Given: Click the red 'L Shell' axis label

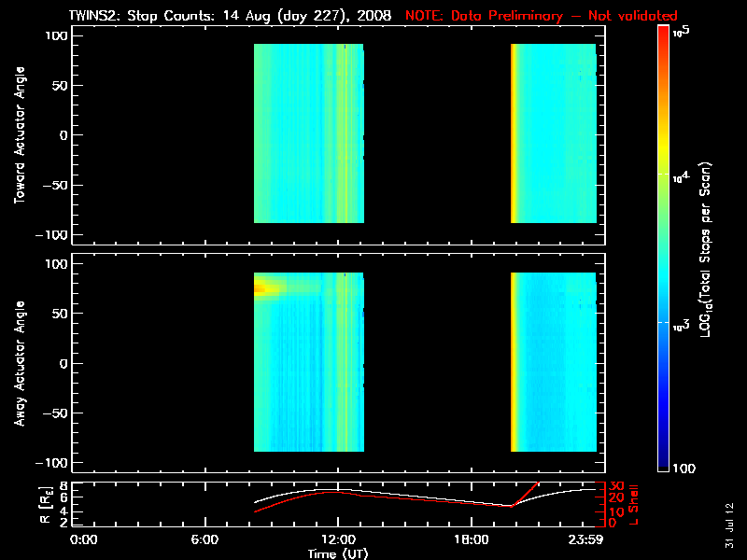Looking at the screenshot, I should coord(633,505).
